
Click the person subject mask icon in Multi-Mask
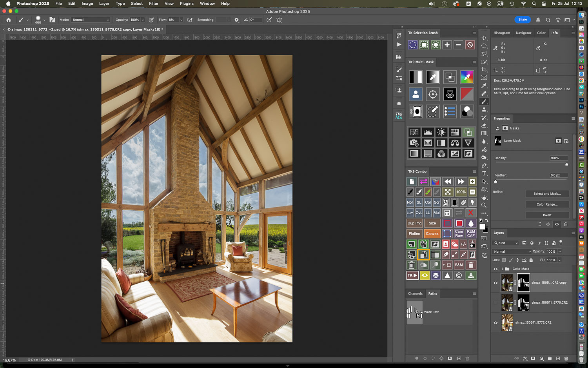[x=416, y=94]
